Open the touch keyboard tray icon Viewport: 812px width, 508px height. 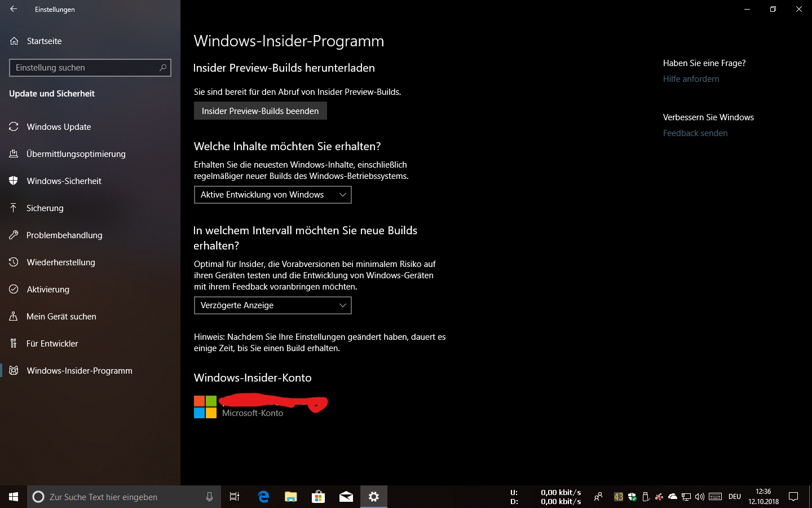(716, 497)
